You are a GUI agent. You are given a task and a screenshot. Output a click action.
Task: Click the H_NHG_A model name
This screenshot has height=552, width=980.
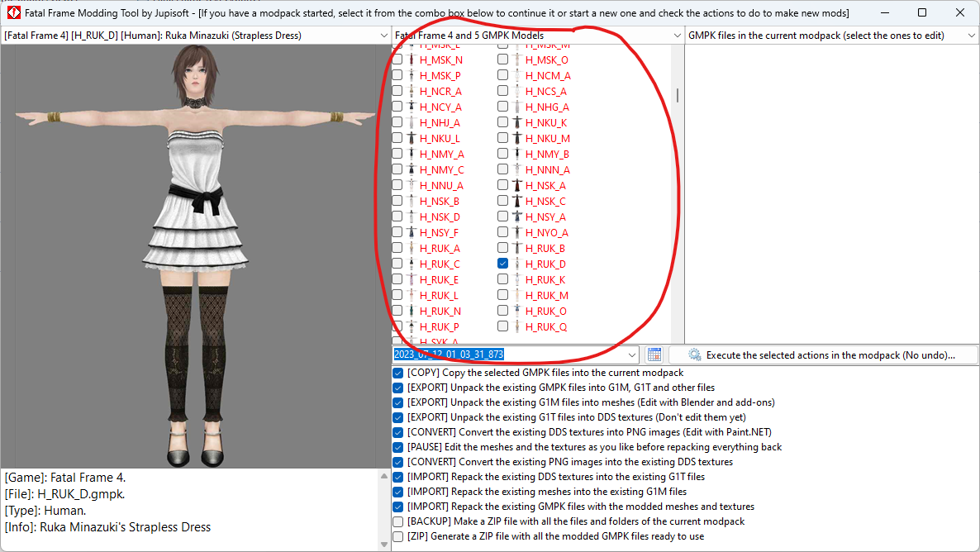pyautogui.click(x=547, y=107)
